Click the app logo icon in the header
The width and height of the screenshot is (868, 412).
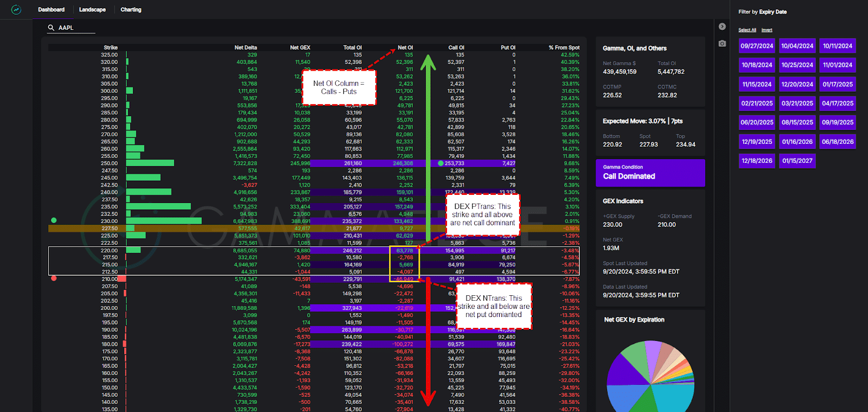(x=16, y=10)
